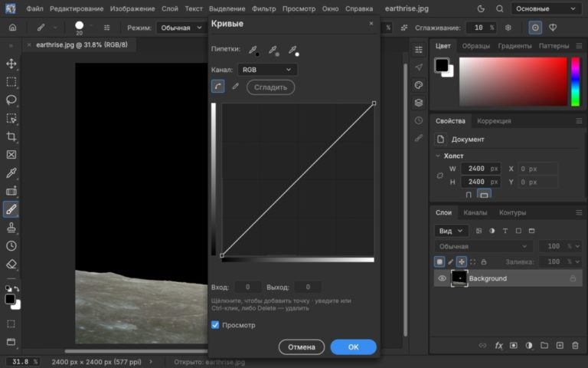Close the Кривые dialog

coord(371,23)
